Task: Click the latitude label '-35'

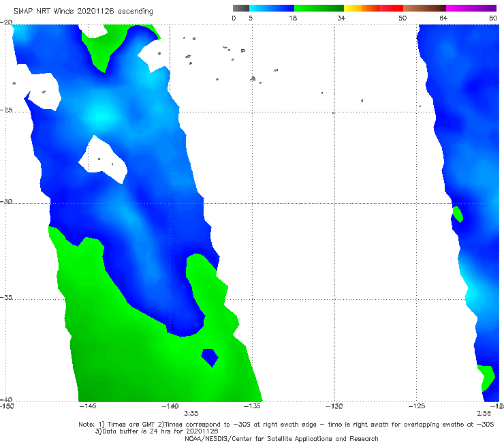Action: tap(6, 297)
